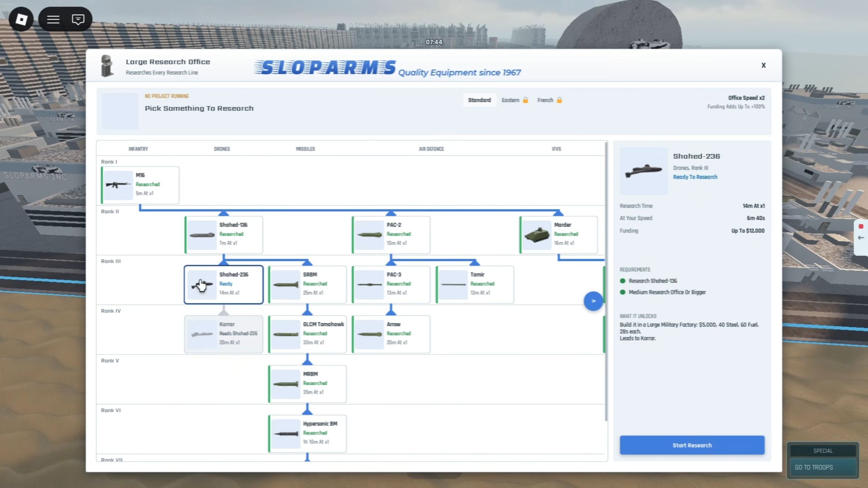Switch to the locked French tab
The image size is (868, 488).
pos(550,100)
